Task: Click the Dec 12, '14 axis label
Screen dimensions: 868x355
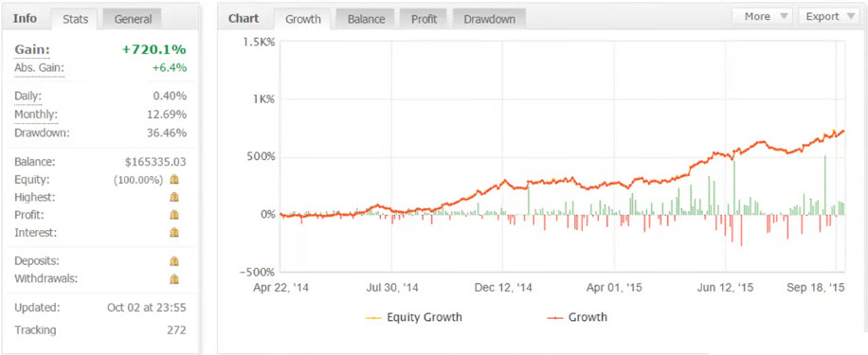Action: (x=503, y=288)
